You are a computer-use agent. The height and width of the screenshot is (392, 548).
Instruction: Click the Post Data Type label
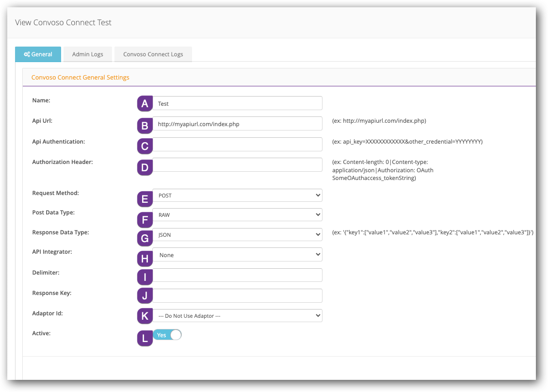tap(53, 212)
